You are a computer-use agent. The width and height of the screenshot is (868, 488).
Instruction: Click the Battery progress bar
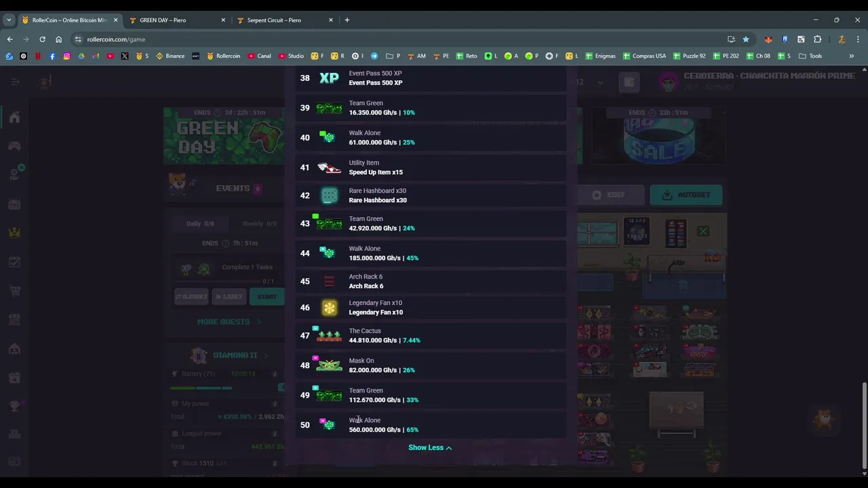tap(201, 388)
